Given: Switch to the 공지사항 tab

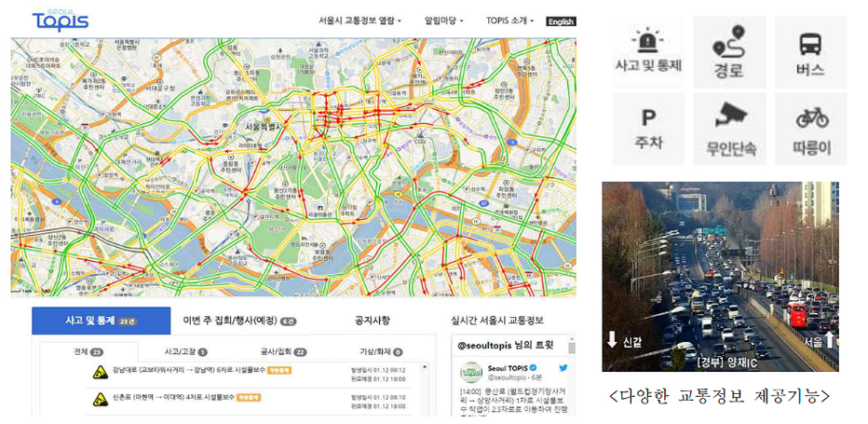Looking at the screenshot, I should pyautogui.click(x=372, y=321).
